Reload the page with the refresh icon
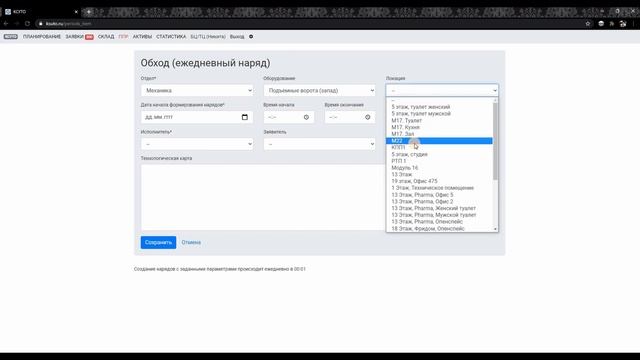Image resolution: width=640 pixels, height=360 pixels. point(27,24)
